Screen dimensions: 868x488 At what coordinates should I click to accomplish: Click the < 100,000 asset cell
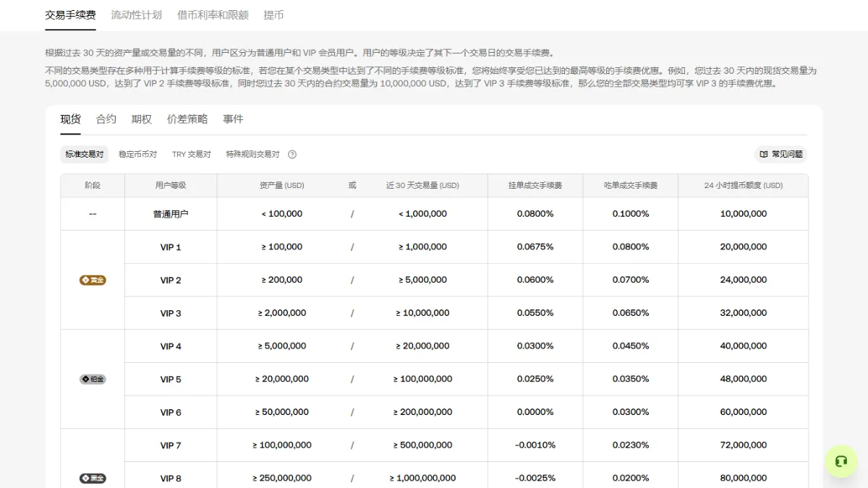(282, 214)
